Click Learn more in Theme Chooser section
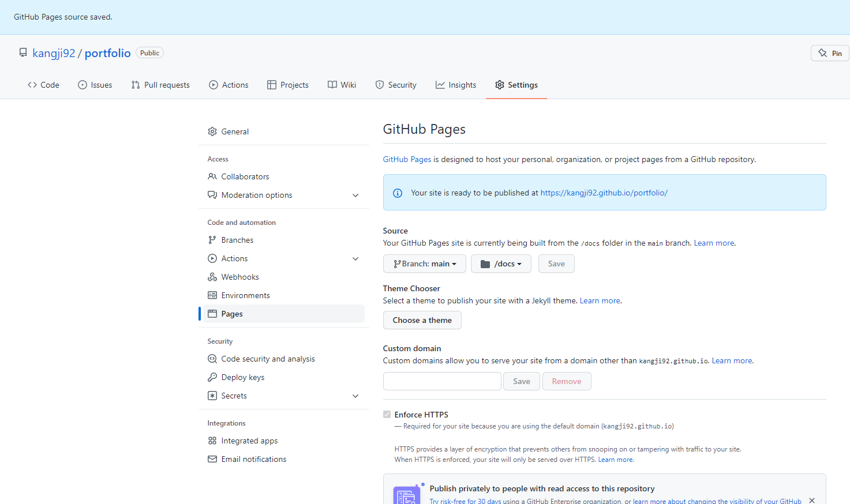The image size is (850, 504). pos(600,300)
